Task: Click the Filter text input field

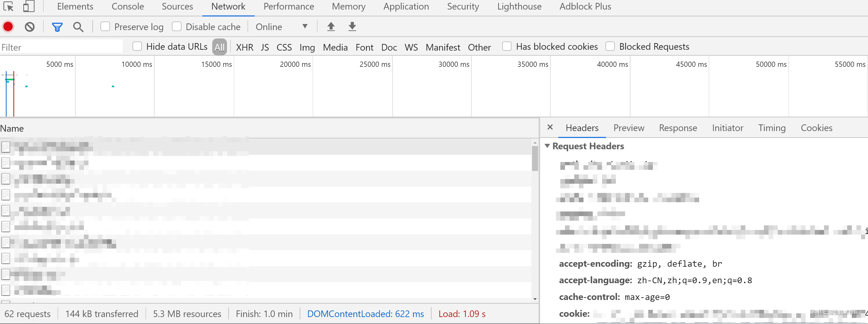Action: point(61,47)
